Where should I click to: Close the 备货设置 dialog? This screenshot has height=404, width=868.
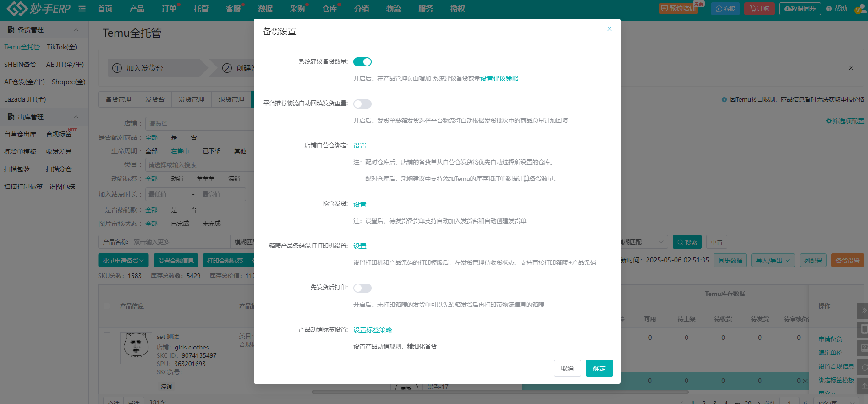point(609,29)
